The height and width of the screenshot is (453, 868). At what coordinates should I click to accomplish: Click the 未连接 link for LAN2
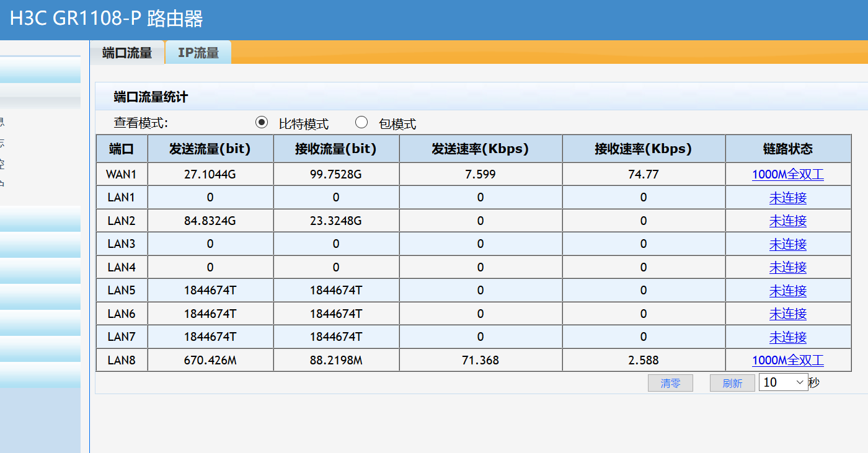pos(787,221)
